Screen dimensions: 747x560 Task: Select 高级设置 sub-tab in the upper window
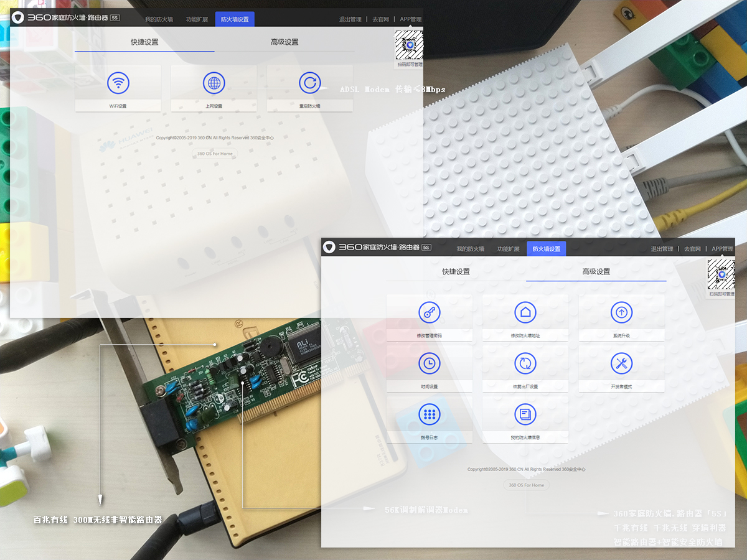click(284, 42)
